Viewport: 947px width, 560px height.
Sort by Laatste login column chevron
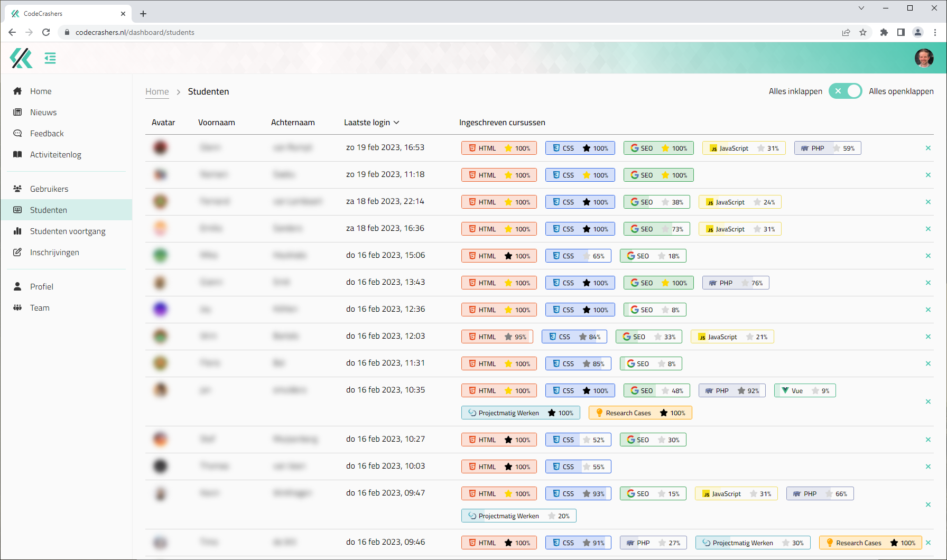[x=396, y=123]
